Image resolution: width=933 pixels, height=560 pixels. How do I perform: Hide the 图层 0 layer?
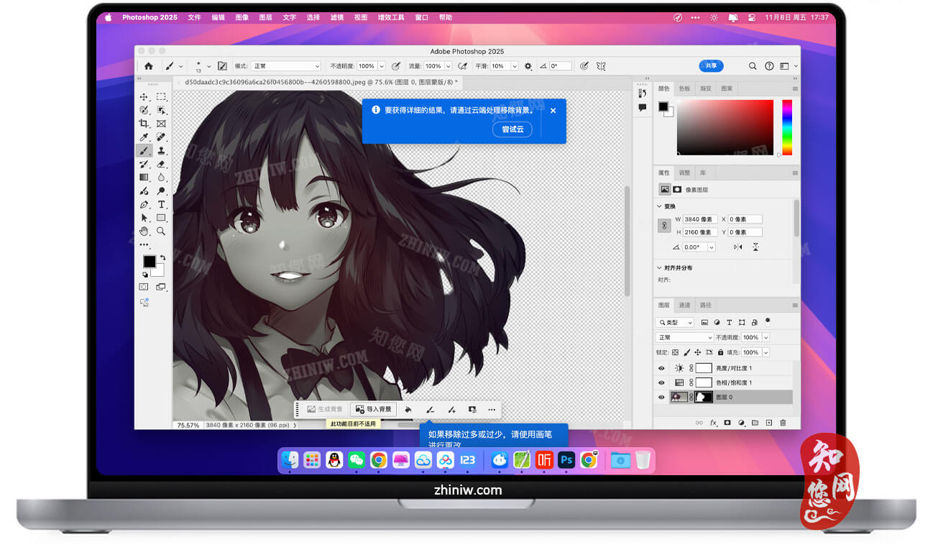661,397
